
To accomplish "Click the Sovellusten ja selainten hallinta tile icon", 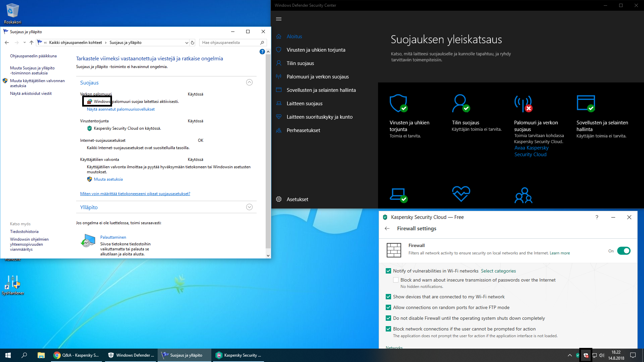I will pos(586,104).
